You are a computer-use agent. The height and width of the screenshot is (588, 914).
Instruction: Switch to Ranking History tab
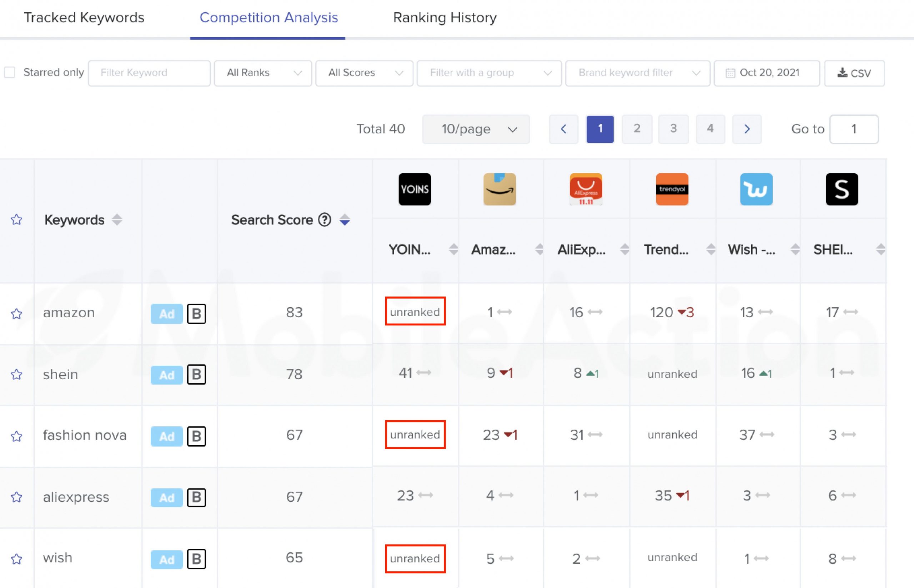pos(445,17)
